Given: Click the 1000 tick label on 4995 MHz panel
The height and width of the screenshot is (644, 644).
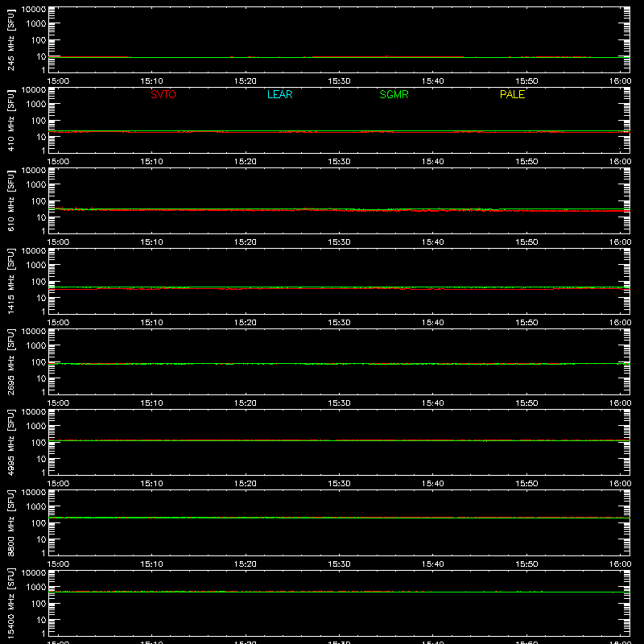Looking at the screenshot, I should click(36, 427).
